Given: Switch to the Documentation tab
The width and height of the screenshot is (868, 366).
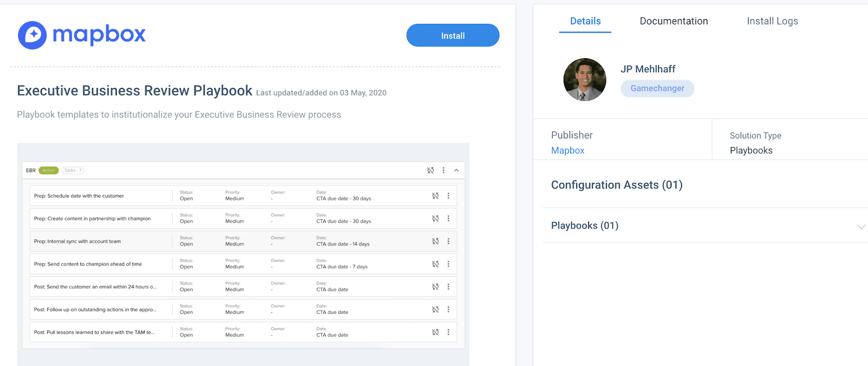Looking at the screenshot, I should [x=673, y=21].
